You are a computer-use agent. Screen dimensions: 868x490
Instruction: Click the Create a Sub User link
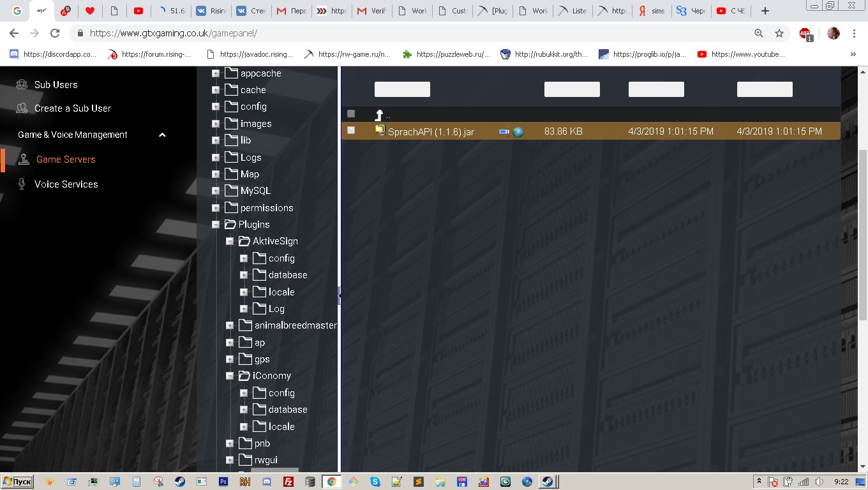pyautogui.click(x=72, y=108)
